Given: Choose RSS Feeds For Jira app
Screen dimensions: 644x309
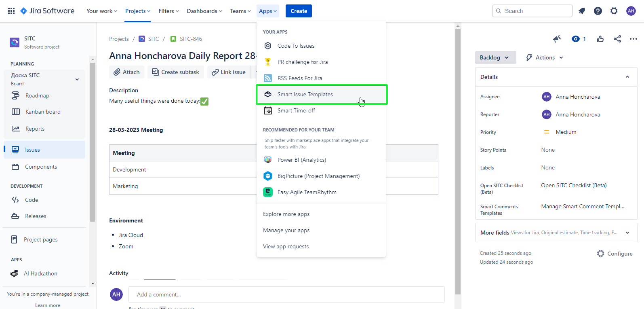Looking at the screenshot, I should 299,78.
